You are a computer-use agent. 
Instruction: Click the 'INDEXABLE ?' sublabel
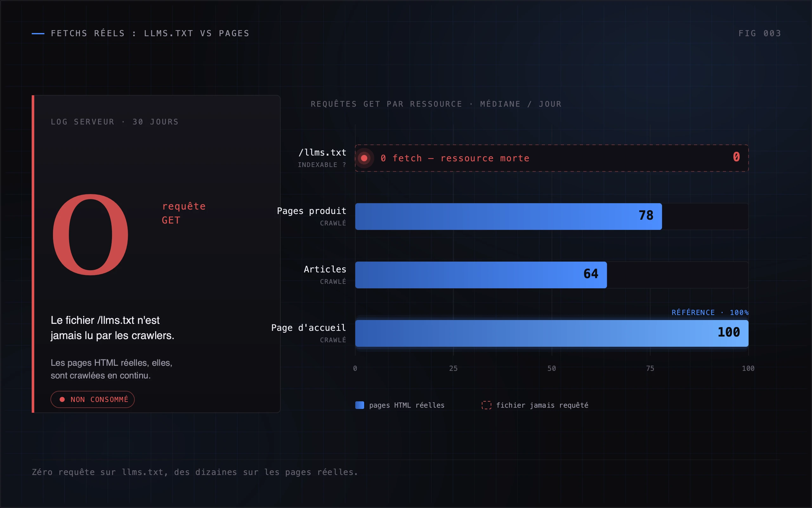point(322,165)
